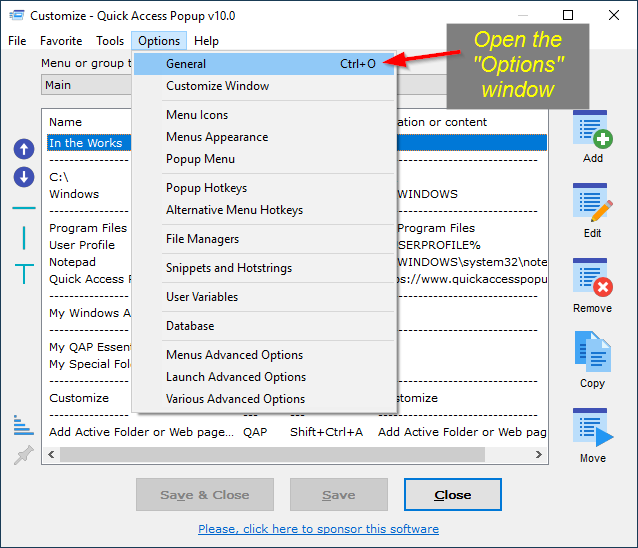Open the Tools menu
638x548 pixels.
pos(110,41)
